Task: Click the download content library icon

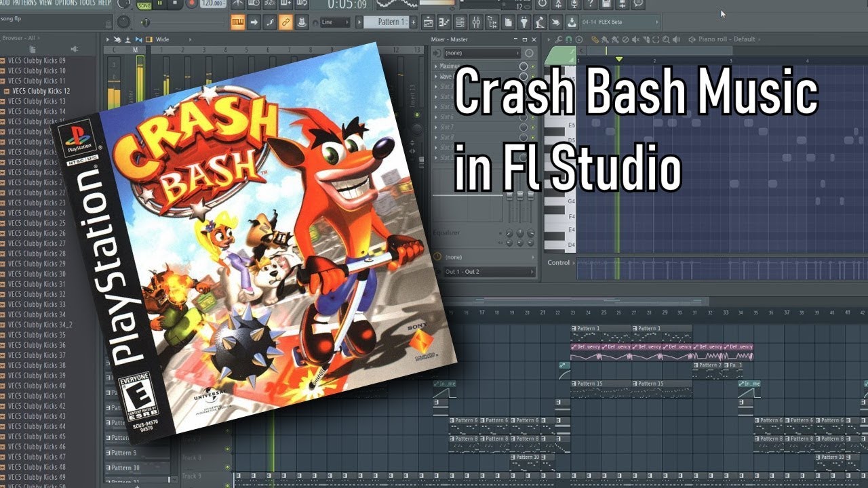Action: coord(572,22)
